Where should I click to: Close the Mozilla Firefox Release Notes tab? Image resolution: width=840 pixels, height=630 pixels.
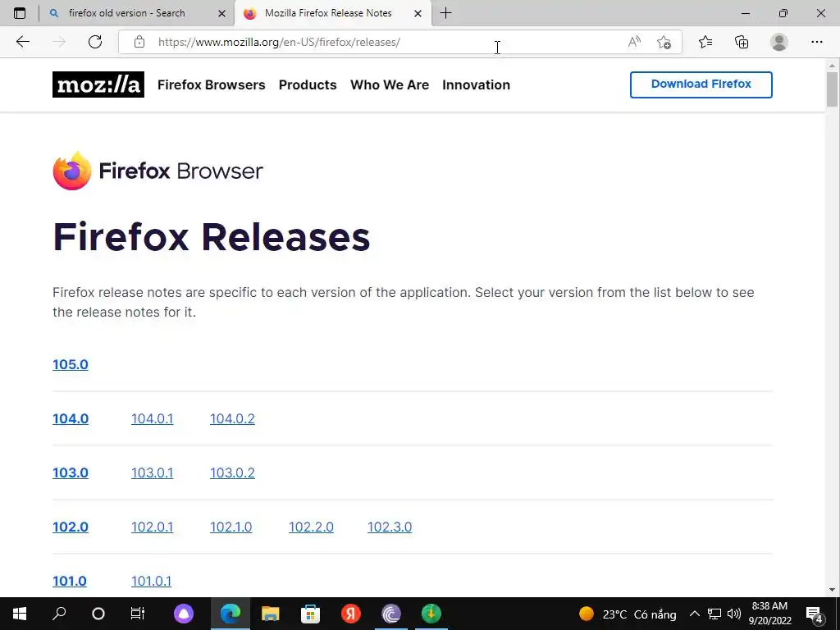coord(418,13)
